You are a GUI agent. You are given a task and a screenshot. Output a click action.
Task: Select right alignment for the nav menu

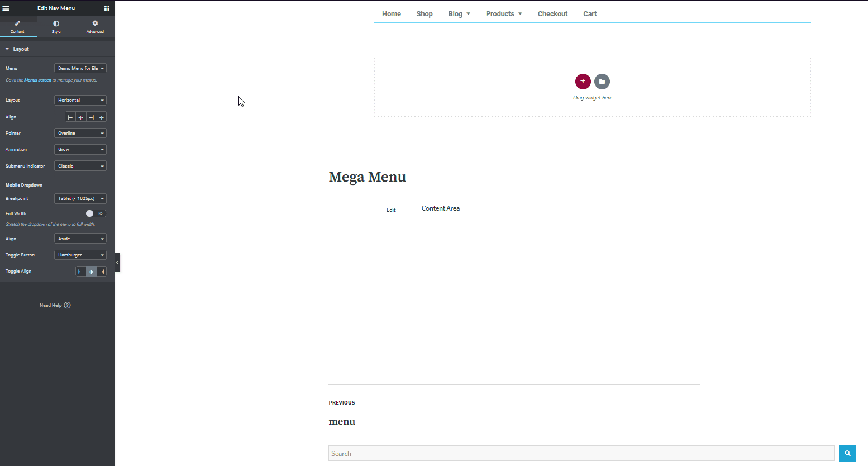[x=90, y=117]
